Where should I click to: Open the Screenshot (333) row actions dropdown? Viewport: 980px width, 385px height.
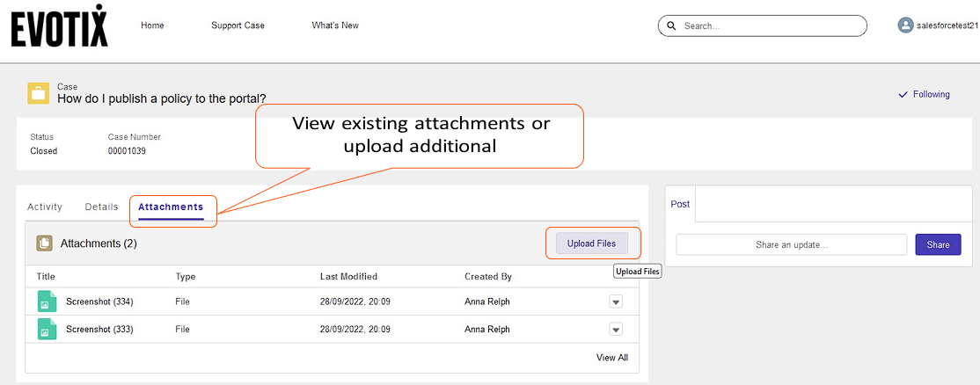pos(616,330)
